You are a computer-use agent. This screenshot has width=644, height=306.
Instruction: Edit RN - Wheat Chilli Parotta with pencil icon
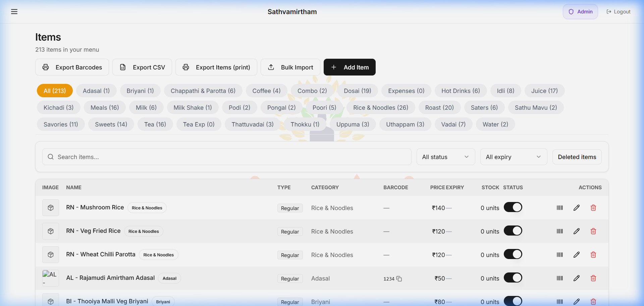[x=577, y=255]
